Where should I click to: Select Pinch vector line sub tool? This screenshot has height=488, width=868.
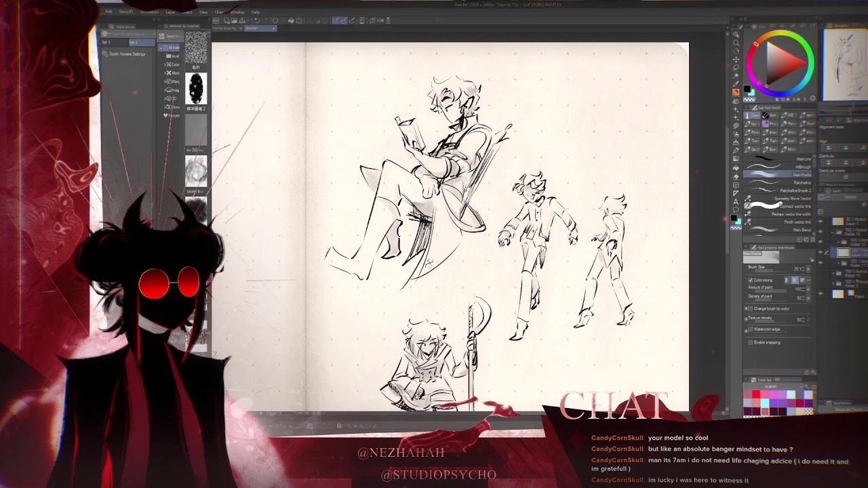(x=777, y=222)
